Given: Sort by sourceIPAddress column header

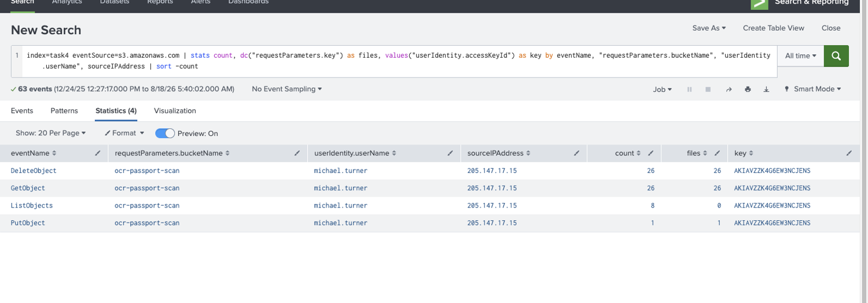Looking at the screenshot, I should point(499,153).
